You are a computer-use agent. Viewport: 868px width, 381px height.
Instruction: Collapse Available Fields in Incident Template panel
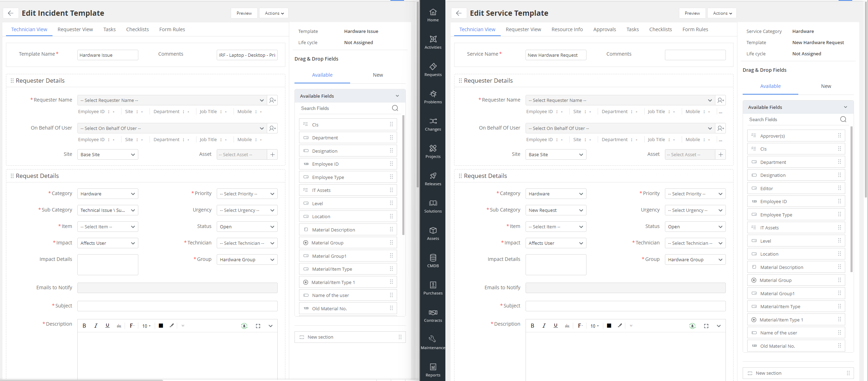(x=397, y=96)
